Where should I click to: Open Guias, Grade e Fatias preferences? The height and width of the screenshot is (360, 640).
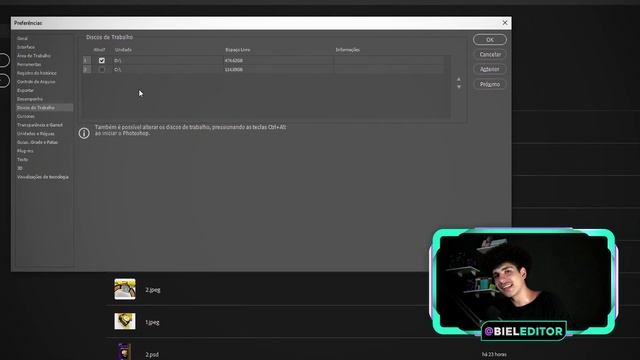click(38, 142)
